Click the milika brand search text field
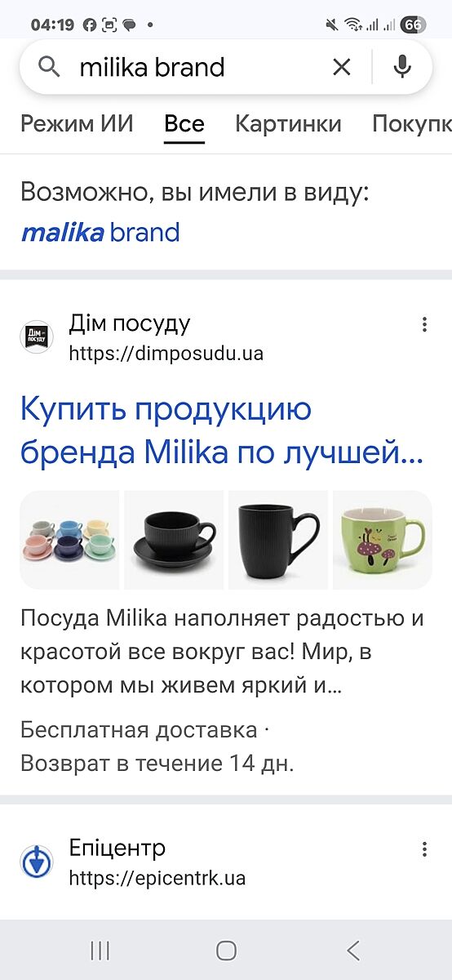This screenshot has width=452, height=980. (196, 67)
